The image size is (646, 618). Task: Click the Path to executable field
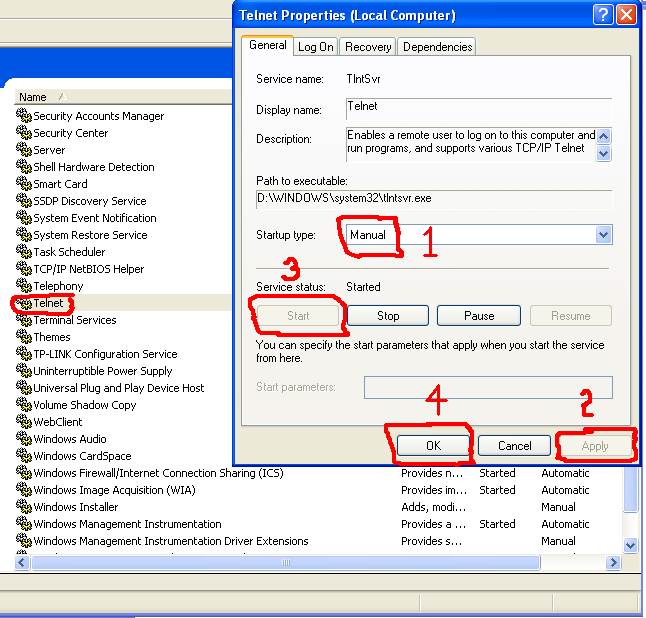click(x=434, y=199)
